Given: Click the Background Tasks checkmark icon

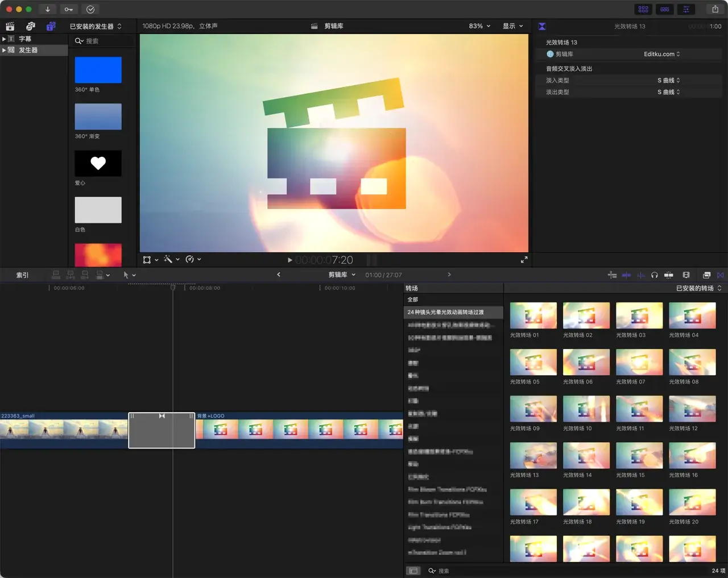Looking at the screenshot, I should click(90, 9).
